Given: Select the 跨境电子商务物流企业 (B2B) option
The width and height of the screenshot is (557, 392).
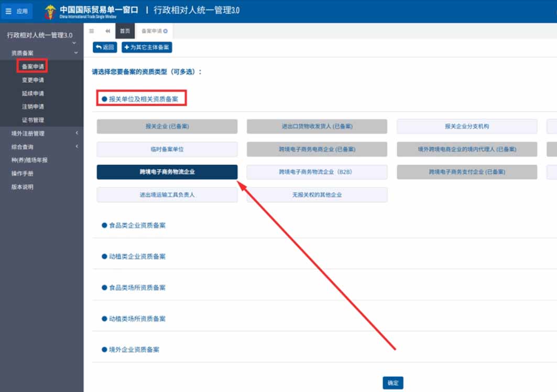Looking at the screenshot, I should pyautogui.click(x=317, y=172).
